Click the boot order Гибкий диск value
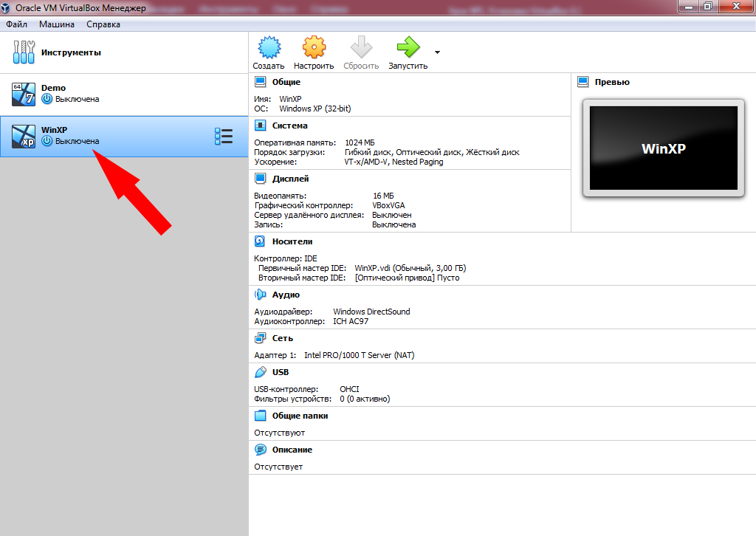 point(368,152)
